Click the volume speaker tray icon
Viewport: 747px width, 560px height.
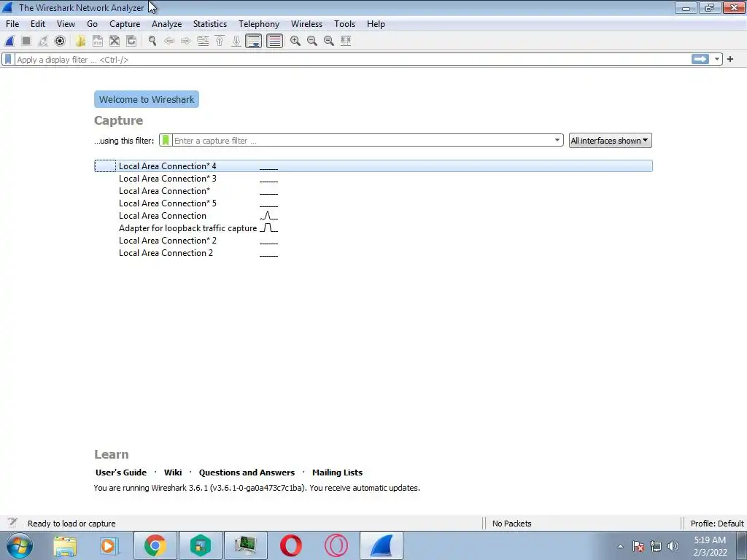[x=673, y=546]
